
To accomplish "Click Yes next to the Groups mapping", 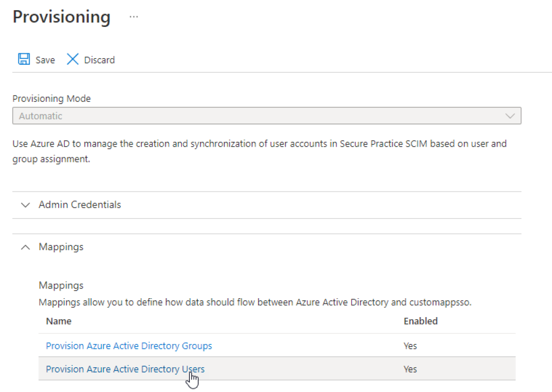I will click(x=410, y=346).
